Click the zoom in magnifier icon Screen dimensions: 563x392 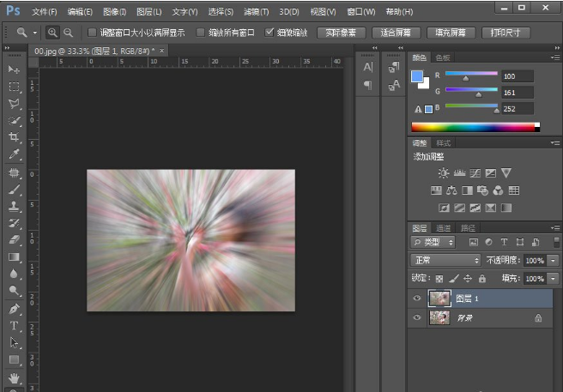click(53, 33)
